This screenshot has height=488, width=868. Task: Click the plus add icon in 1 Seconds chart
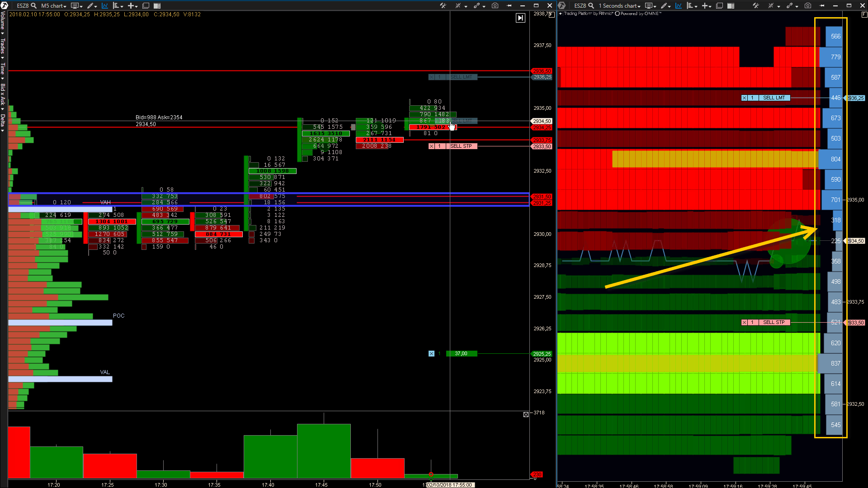[x=704, y=5]
